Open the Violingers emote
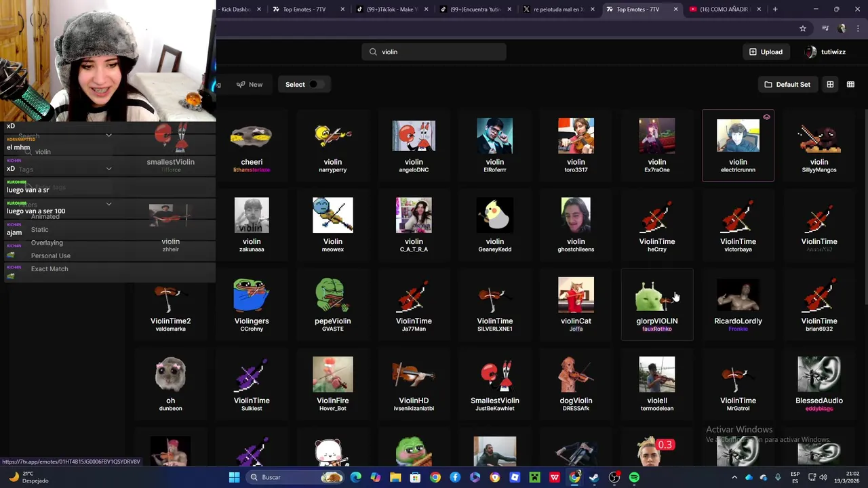This screenshot has width=868, height=488. click(x=252, y=305)
